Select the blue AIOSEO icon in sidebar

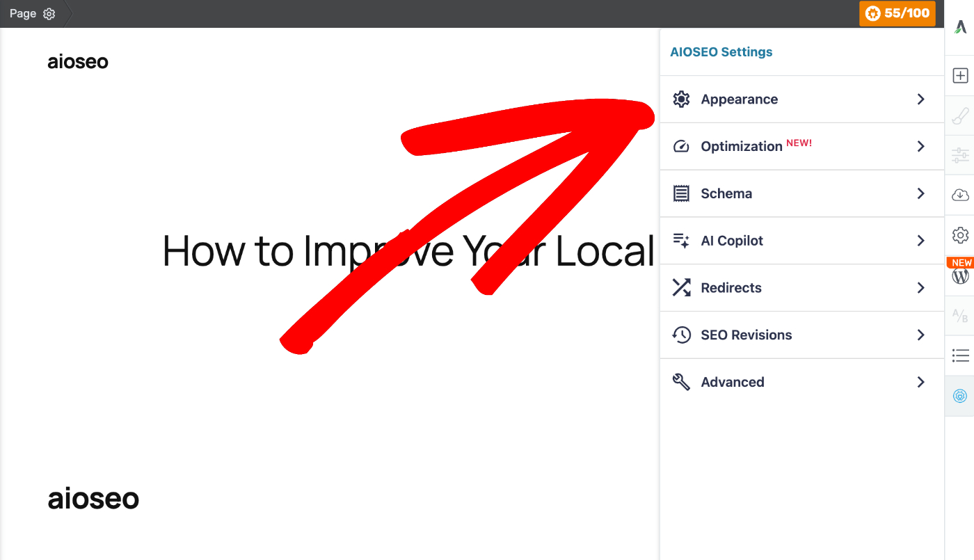tap(960, 396)
